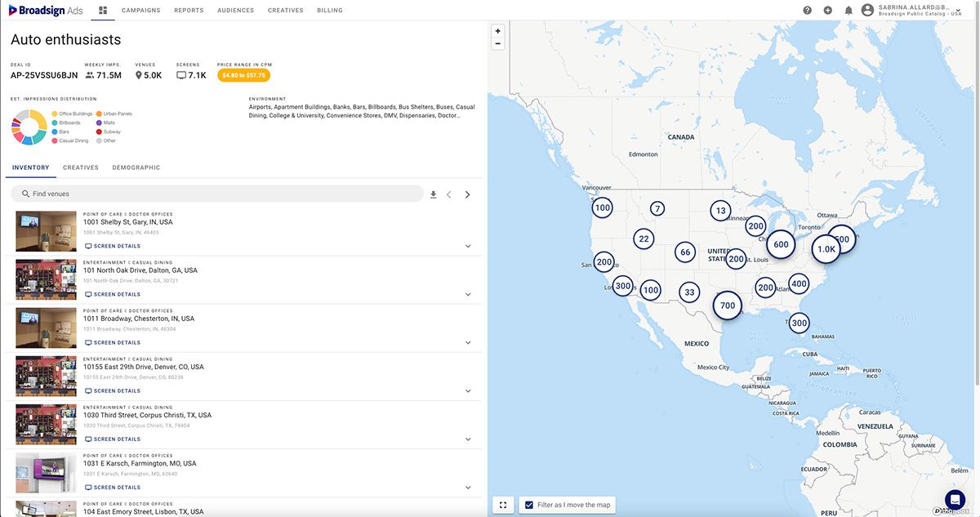Open Screen Details for 1001 Shelby St
The width and height of the screenshot is (980, 517).
tap(113, 246)
